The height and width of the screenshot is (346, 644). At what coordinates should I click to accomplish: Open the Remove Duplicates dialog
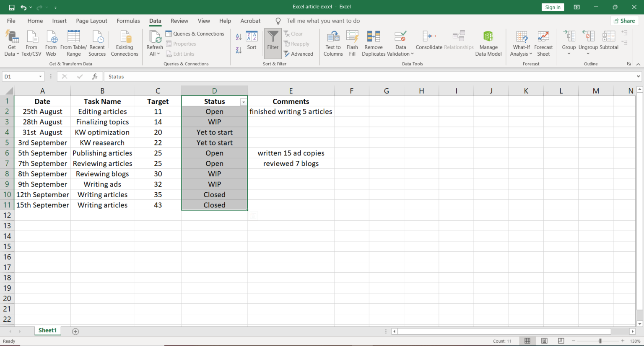[373, 43]
